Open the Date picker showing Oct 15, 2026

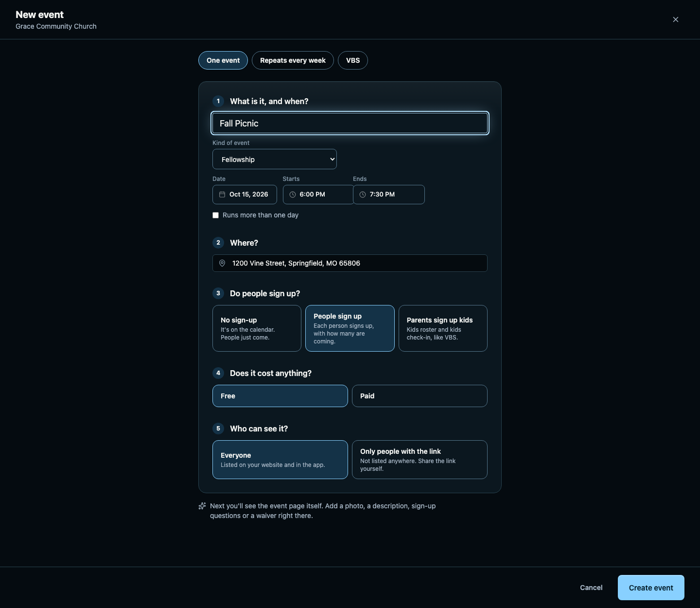pyautogui.click(x=245, y=195)
